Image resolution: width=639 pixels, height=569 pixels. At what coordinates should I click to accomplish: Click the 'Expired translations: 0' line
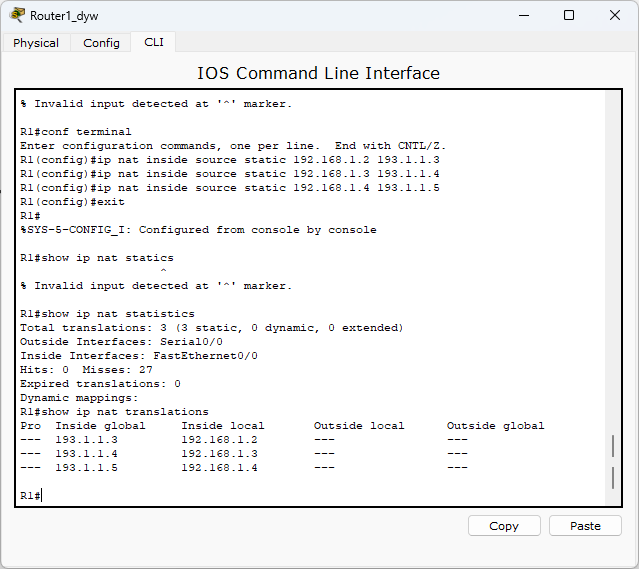(x=100, y=384)
